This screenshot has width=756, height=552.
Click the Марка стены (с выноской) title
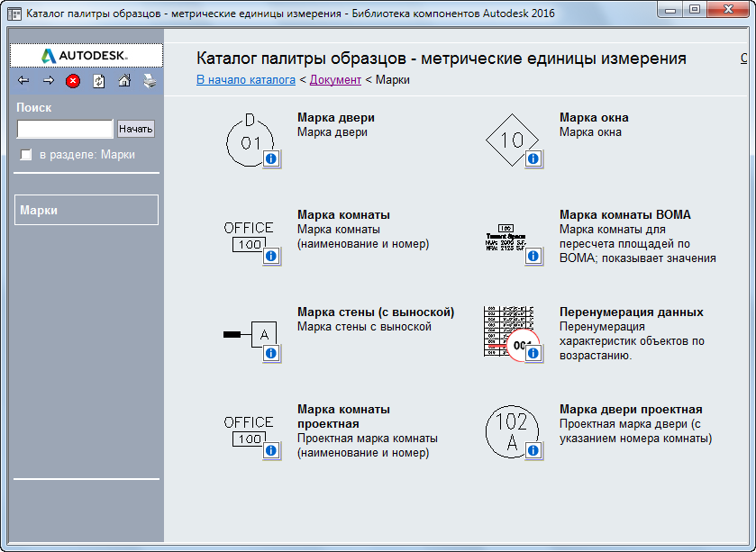(376, 312)
